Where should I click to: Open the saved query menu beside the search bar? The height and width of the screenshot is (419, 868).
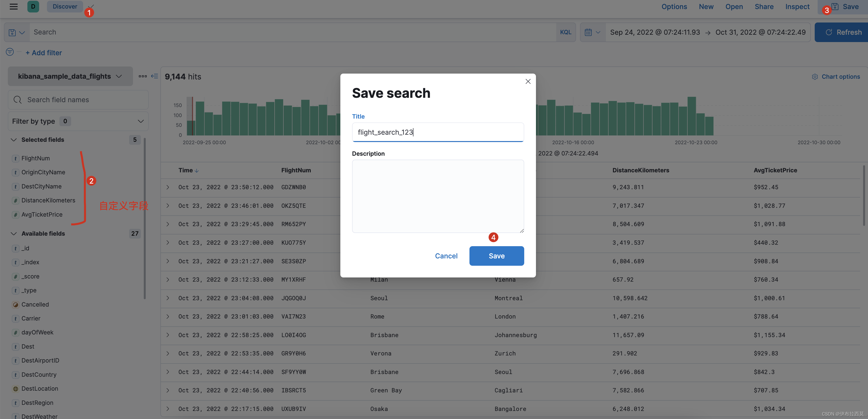point(17,32)
